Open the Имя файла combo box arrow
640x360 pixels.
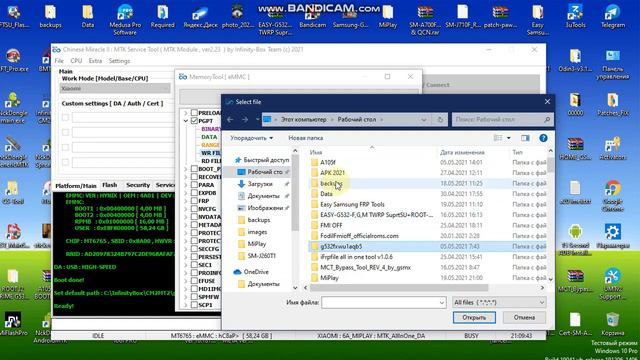pyautogui.click(x=442, y=302)
